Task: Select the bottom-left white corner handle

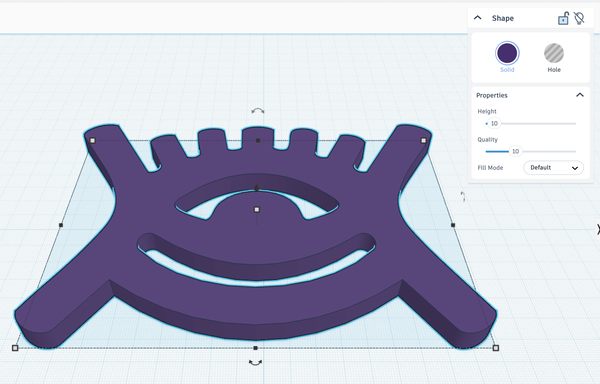Action: pyautogui.click(x=15, y=348)
